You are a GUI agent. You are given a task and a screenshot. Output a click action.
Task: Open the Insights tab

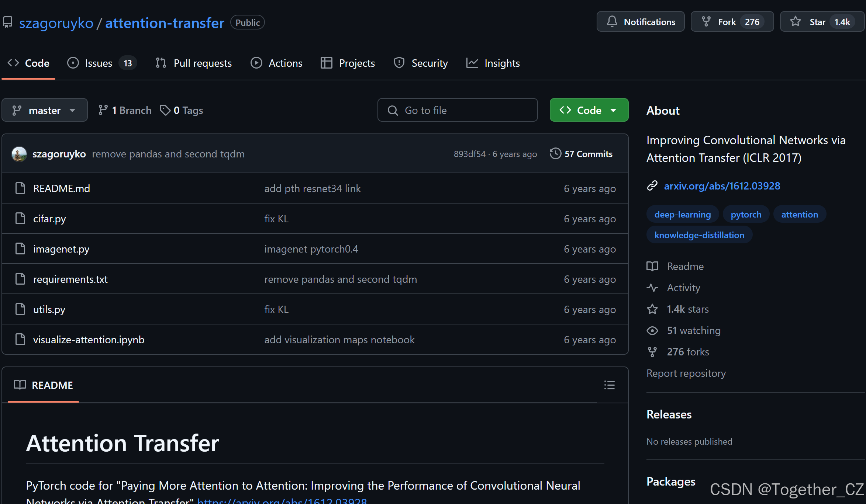click(493, 63)
